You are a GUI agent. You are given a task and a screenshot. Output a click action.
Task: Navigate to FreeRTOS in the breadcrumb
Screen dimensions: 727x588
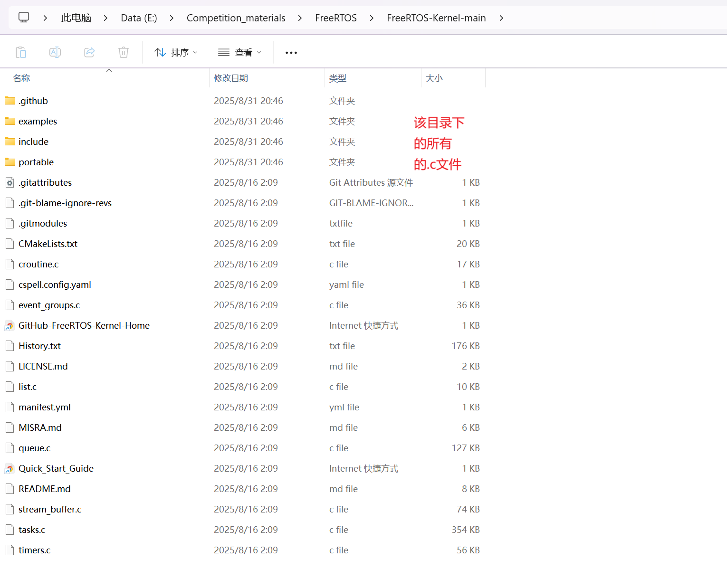coord(336,18)
